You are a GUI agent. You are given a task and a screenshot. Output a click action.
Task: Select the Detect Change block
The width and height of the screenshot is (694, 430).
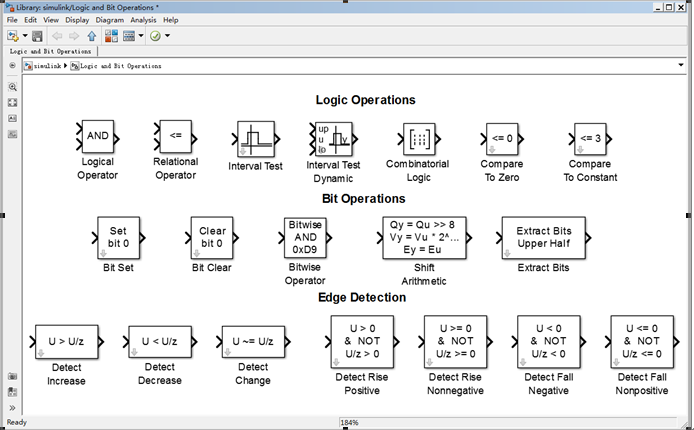point(254,342)
